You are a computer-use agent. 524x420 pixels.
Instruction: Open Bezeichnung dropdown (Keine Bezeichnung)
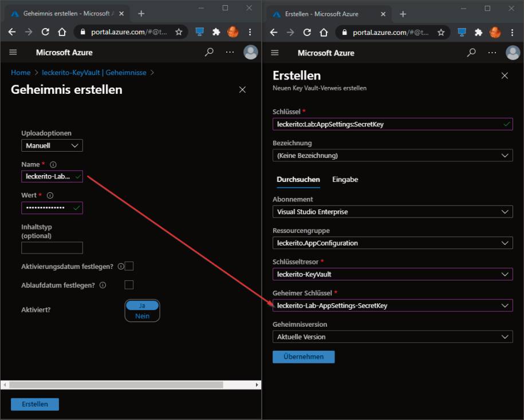tap(393, 156)
